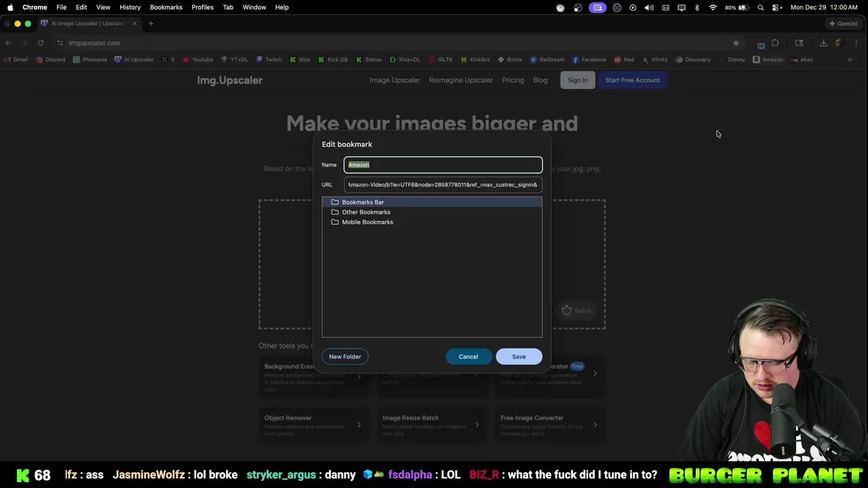Open the Discovery bookmark
This screenshot has width=868, height=488.
point(693,60)
